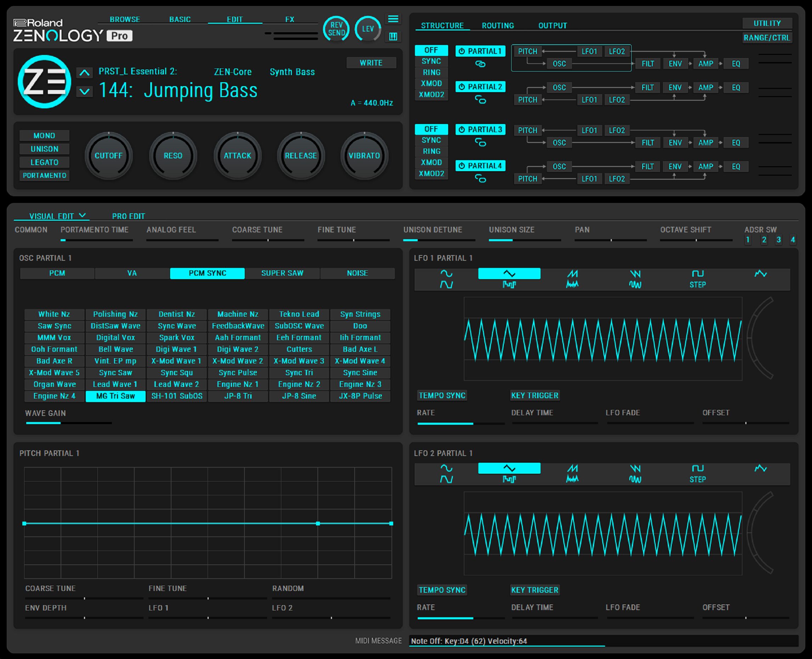Toggle KEY TRIGGER in LFO 2
The width and height of the screenshot is (812, 659).
[535, 590]
